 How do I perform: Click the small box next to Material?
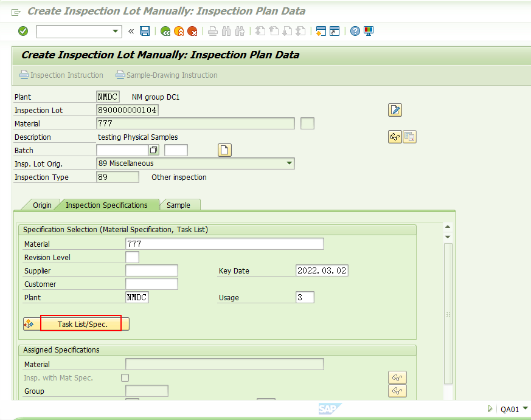click(308, 123)
